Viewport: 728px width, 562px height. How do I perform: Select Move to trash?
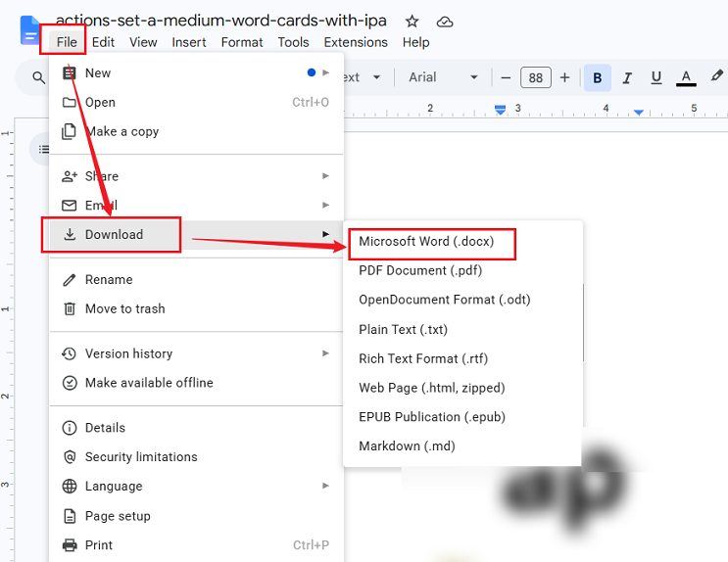pyautogui.click(x=196, y=308)
